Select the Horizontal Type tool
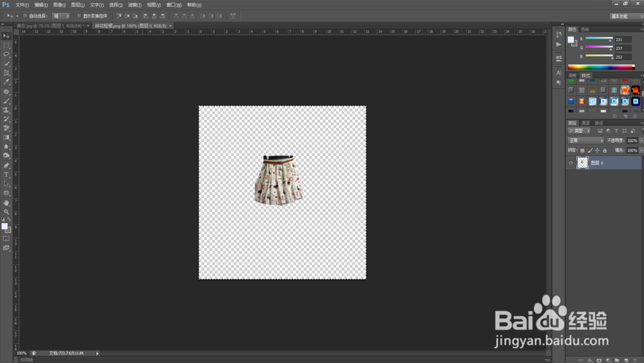This screenshot has height=363, width=644. (6, 175)
